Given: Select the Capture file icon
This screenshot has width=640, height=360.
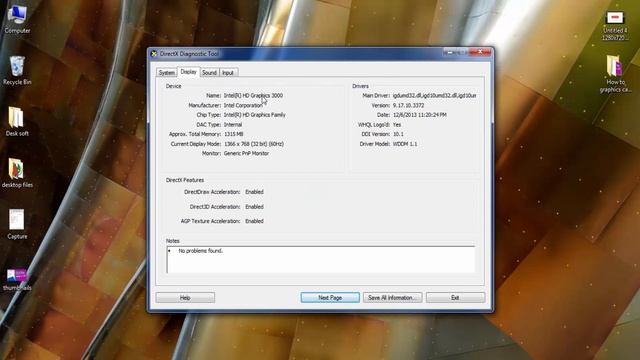Looking at the screenshot, I should (17, 224).
